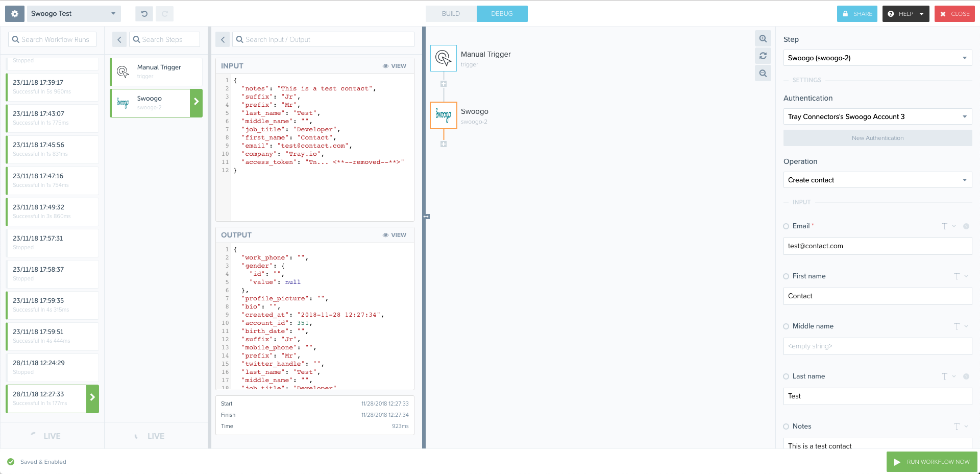The height and width of the screenshot is (474, 980).
Task: Zoom out on the workflow canvas
Action: (x=763, y=74)
